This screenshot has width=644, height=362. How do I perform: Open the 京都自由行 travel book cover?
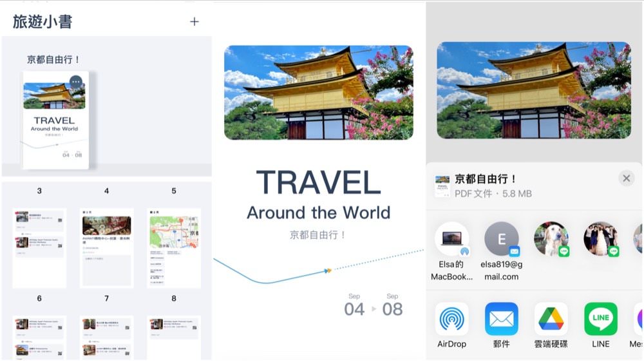[55, 120]
